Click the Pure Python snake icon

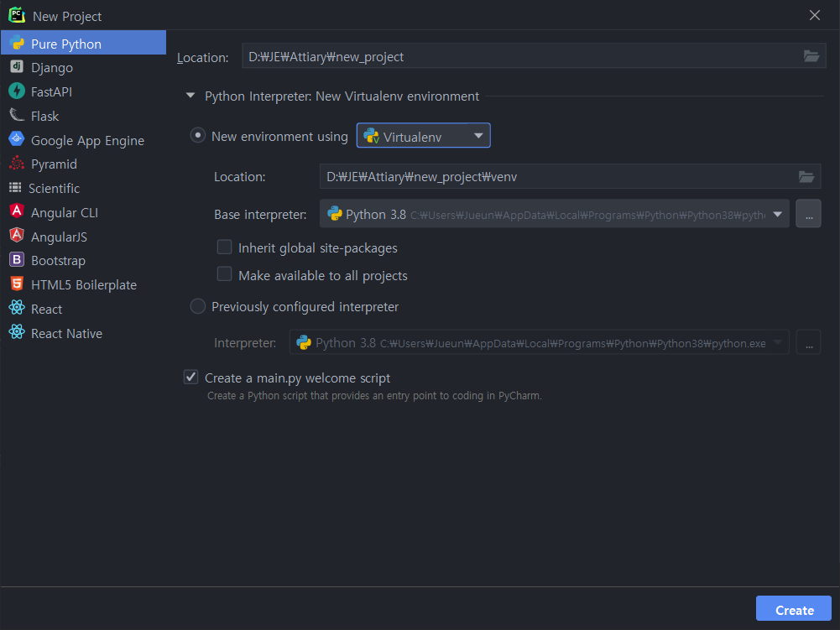pos(17,43)
